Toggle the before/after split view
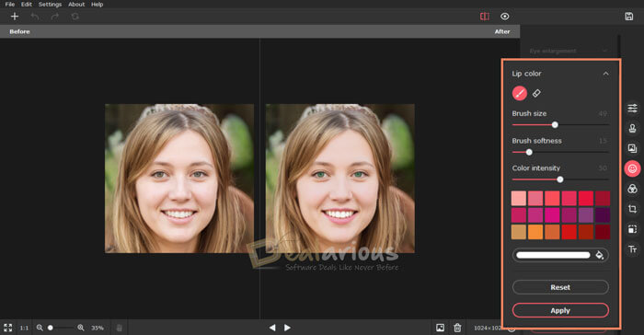Screen dimensions: 644x335 click(485, 17)
